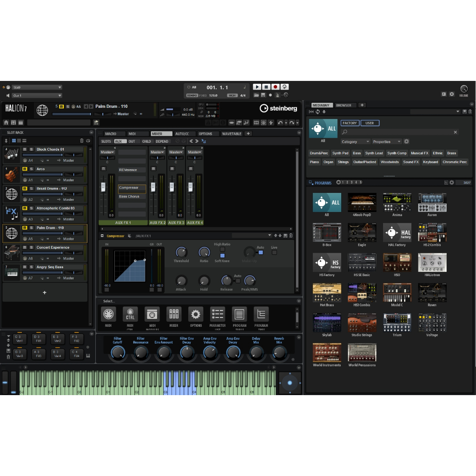Toggle the Soft Knee compressor option
476x476 pixels.
[x=222, y=256]
